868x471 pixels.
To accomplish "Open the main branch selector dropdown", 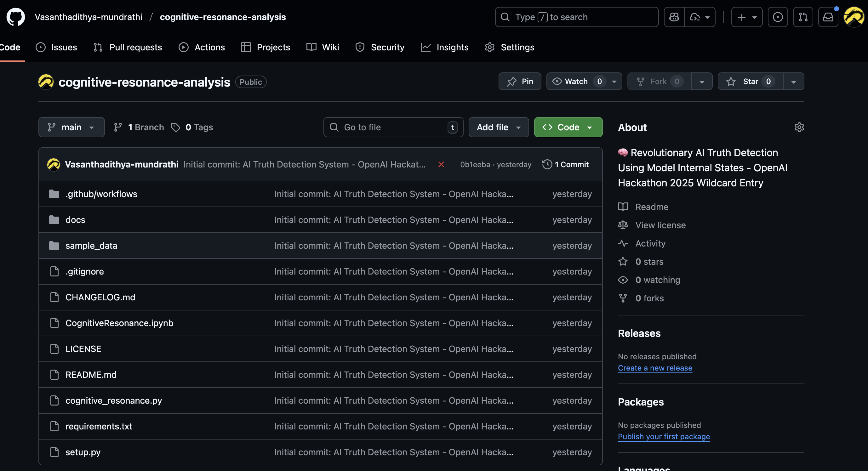I will (71, 127).
